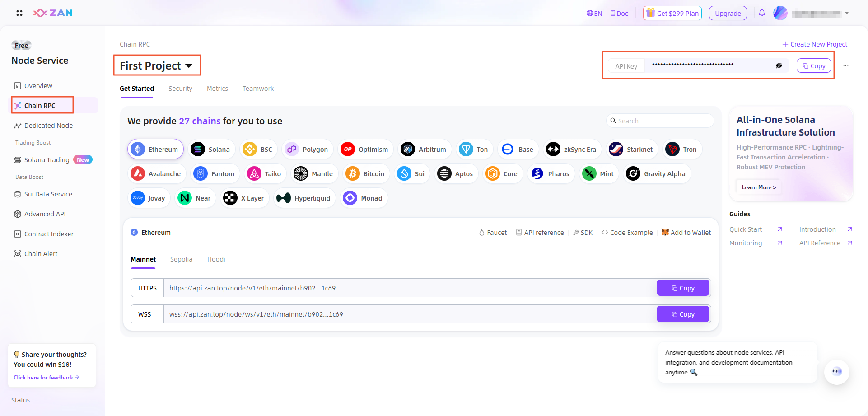Select the zkSync Era chain chip
This screenshot has width=868, height=416.
point(572,150)
